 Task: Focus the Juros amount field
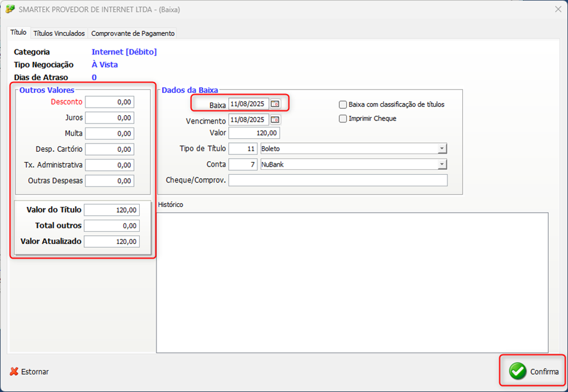pyautogui.click(x=110, y=118)
